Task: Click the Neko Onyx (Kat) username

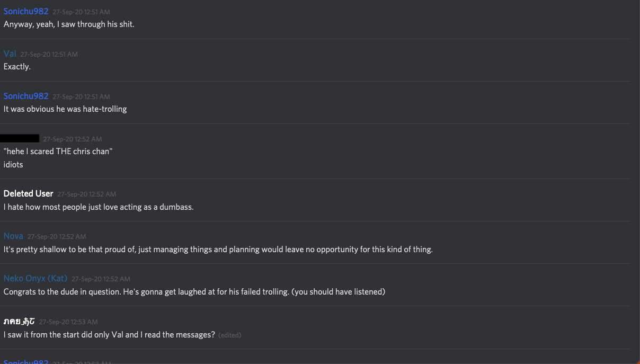Action: tap(35, 278)
